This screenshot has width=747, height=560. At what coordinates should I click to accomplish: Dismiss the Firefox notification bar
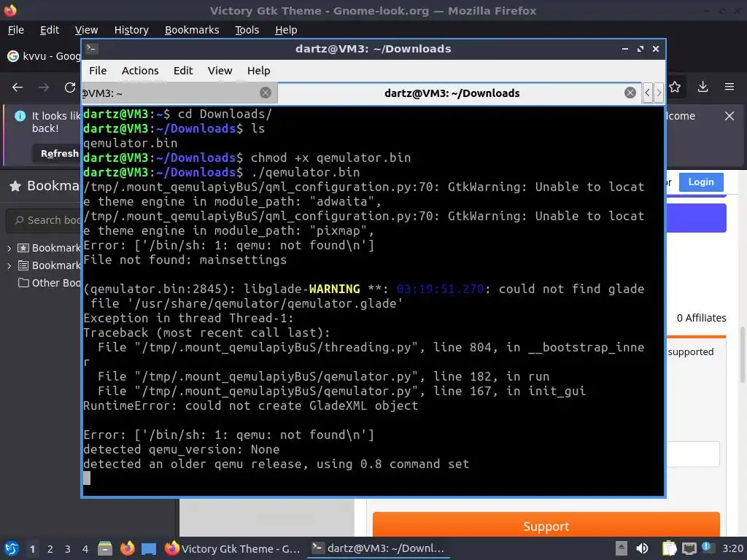[x=729, y=116]
